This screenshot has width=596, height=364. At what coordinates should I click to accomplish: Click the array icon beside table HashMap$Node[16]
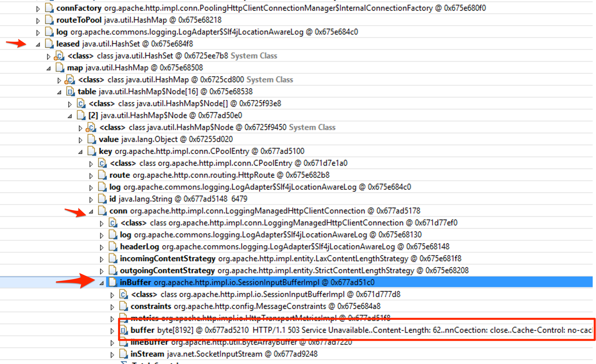[x=71, y=91]
